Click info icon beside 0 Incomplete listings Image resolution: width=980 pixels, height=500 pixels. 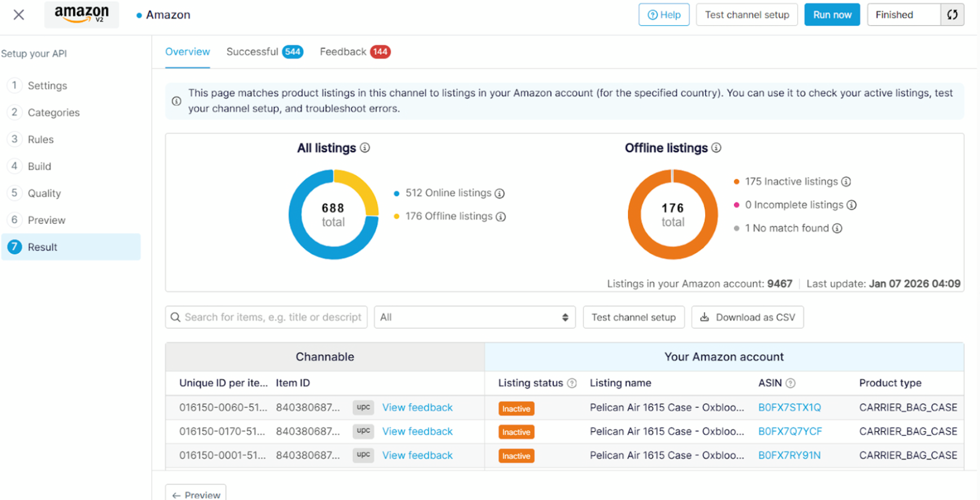(x=851, y=205)
